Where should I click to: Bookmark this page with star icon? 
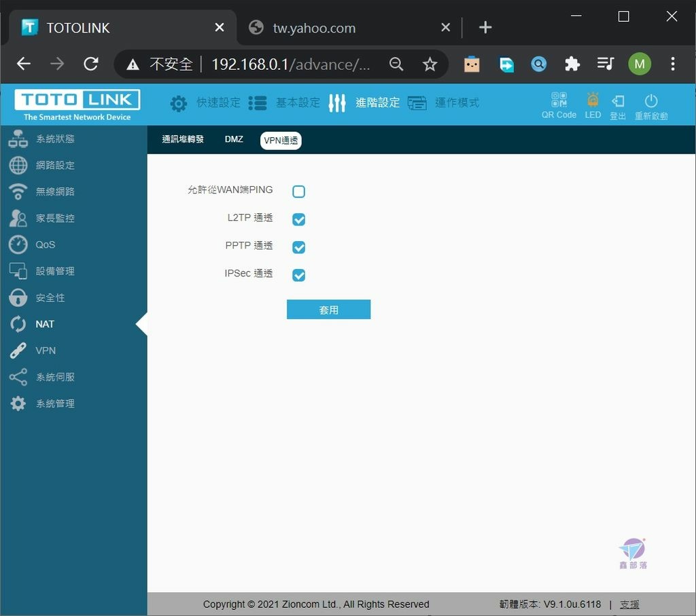(430, 65)
